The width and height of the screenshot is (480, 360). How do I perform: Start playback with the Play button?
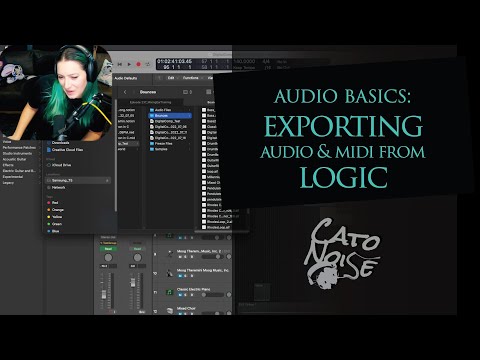129,64
